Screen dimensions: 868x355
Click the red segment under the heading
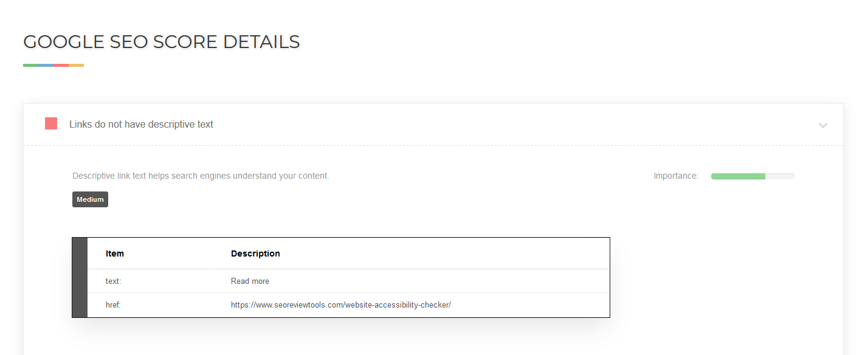point(61,65)
